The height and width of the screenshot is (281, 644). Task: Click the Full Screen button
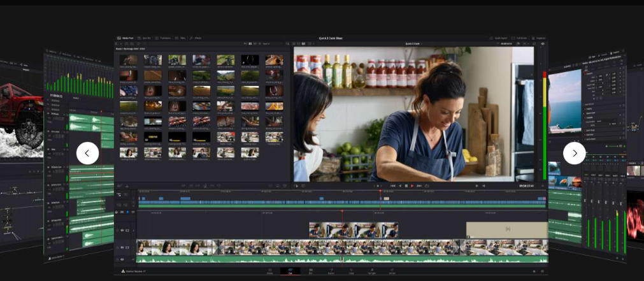coord(520,38)
